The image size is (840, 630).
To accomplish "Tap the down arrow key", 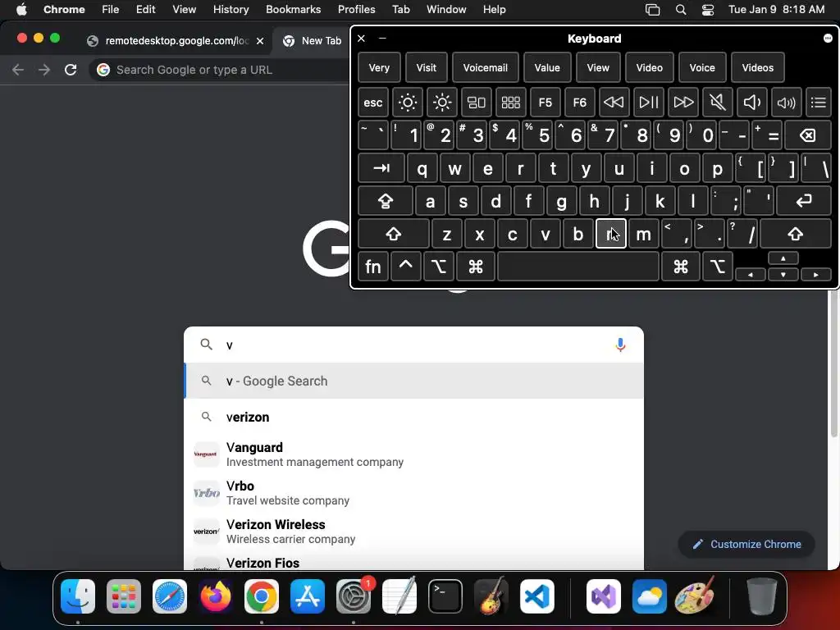I will (x=783, y=274).
